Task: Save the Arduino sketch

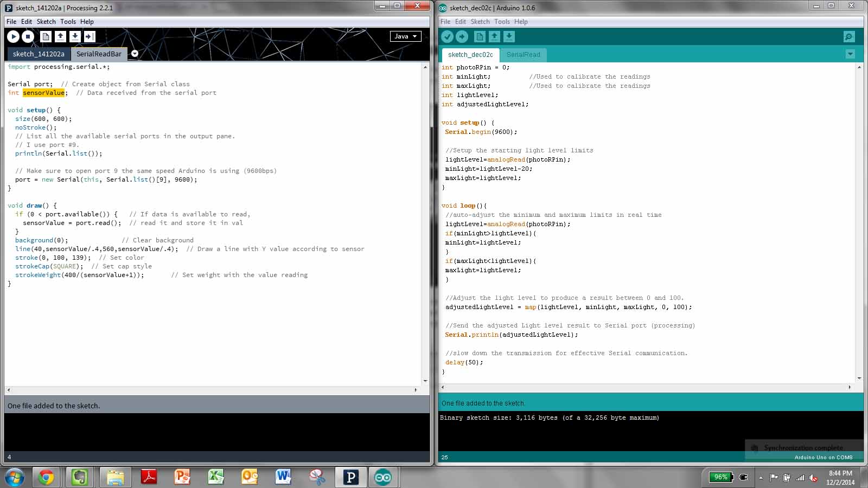Action: pos(509,36)
